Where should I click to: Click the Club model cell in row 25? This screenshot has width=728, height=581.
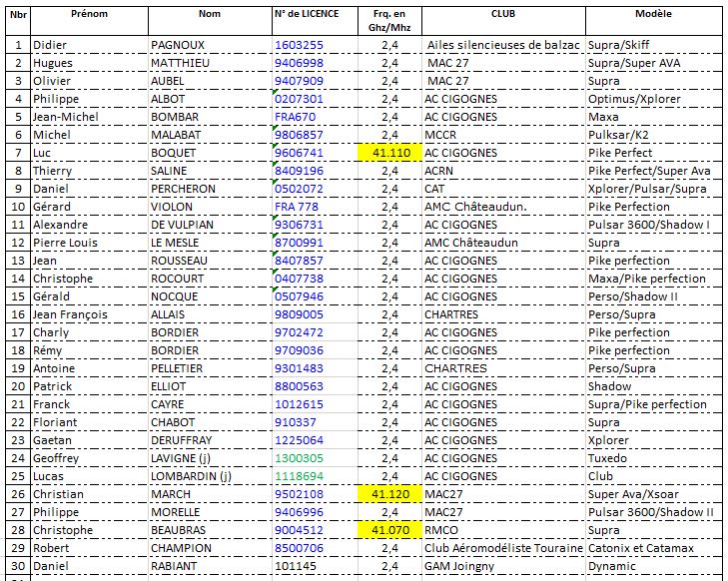pos(654,476)
